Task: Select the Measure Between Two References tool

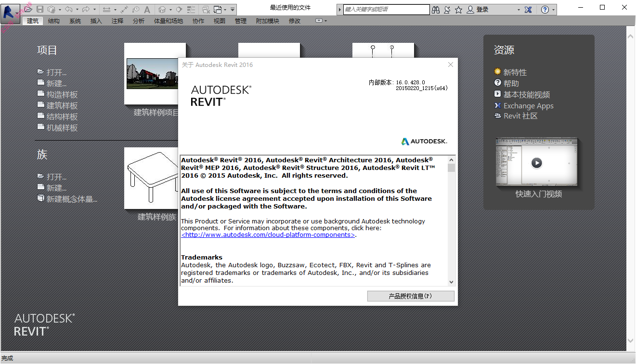Action: coord(107,9)
